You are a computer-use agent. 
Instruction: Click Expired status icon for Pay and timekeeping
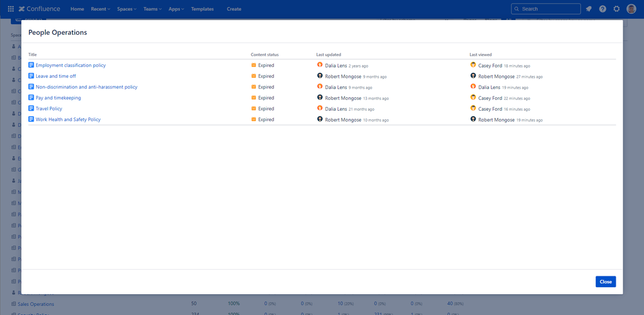pos(253,98)
